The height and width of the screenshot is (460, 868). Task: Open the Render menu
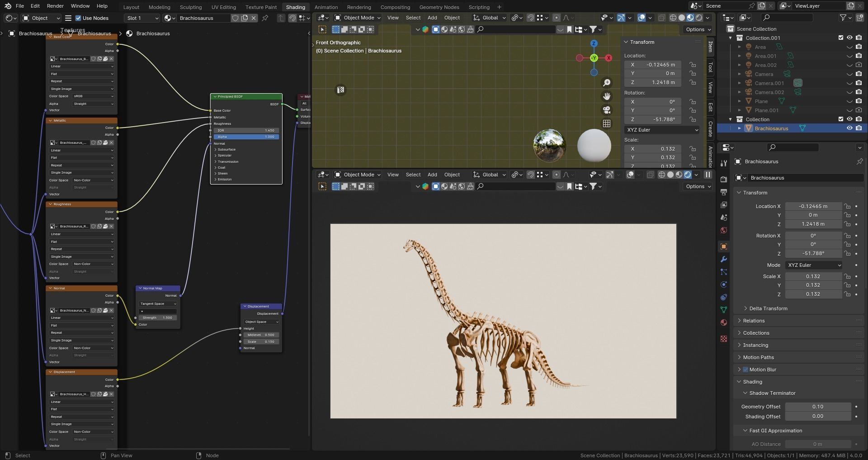[x=55, y=6]
